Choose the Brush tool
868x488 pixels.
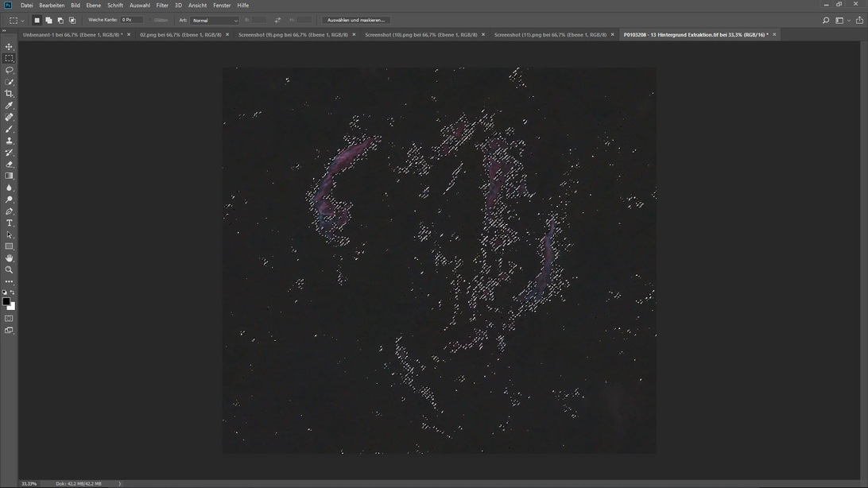(10, 129)
